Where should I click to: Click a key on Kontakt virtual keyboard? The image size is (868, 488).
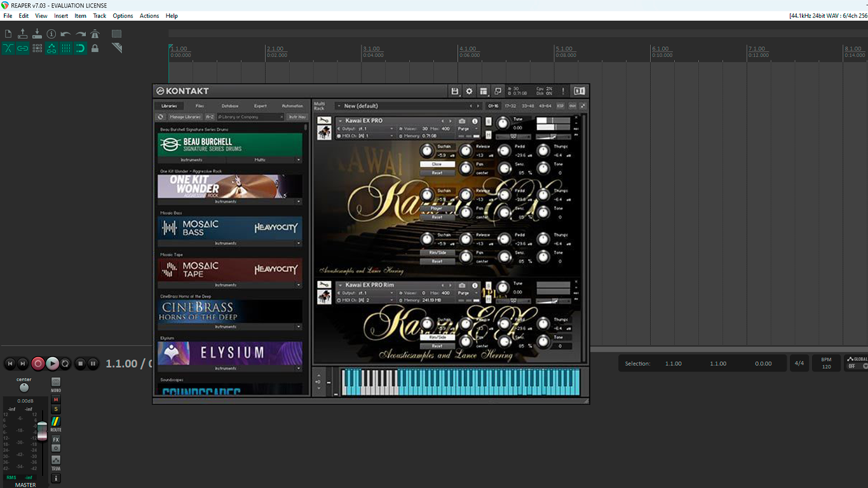point(461,382)
